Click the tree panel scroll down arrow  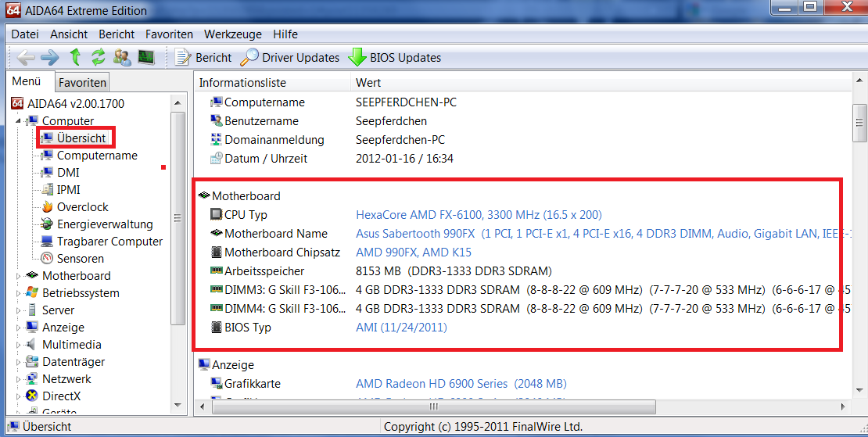178,406
